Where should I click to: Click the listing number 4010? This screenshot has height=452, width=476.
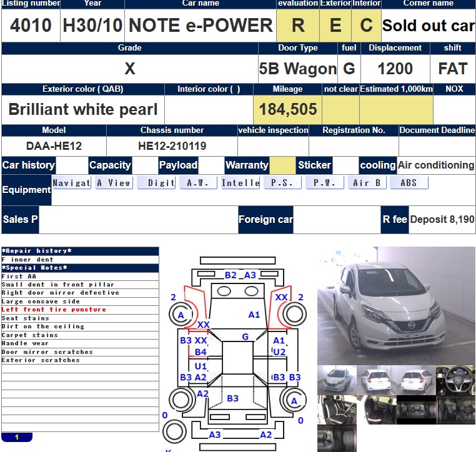pyautogui.click(x=31, y=25)
